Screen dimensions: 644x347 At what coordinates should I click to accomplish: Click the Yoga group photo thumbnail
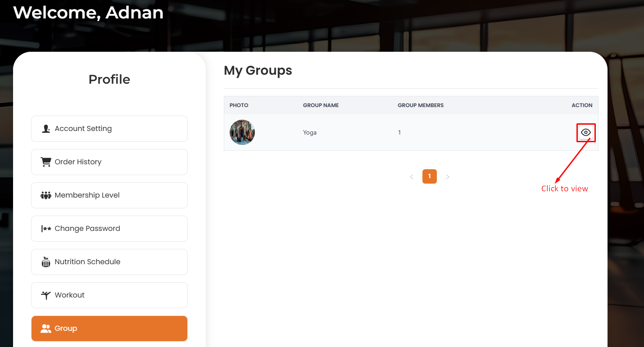[242, 132]
